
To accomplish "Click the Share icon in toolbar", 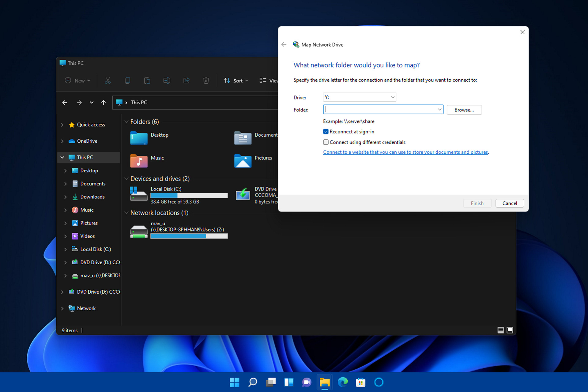I will [186, 81].
